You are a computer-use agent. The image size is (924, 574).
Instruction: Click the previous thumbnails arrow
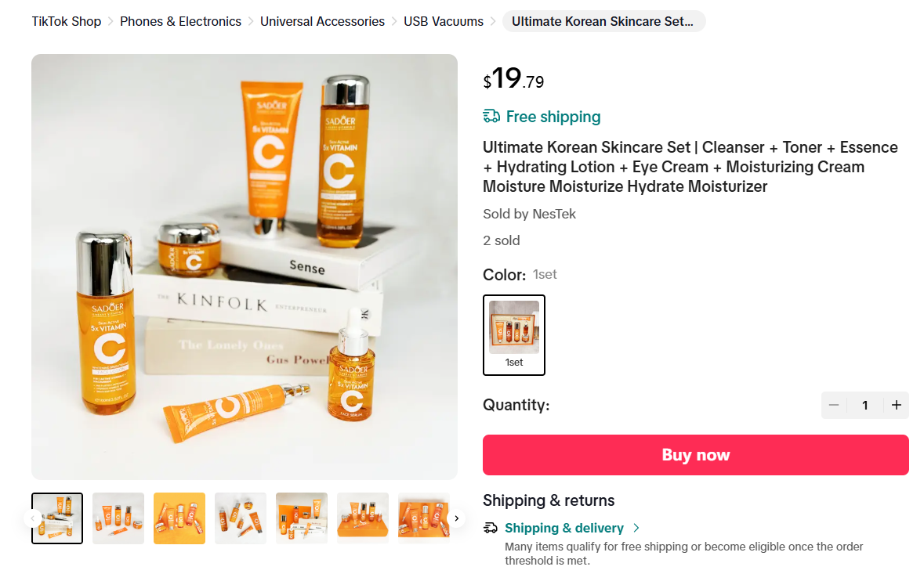pyautogui.click(x=33, y=518)
